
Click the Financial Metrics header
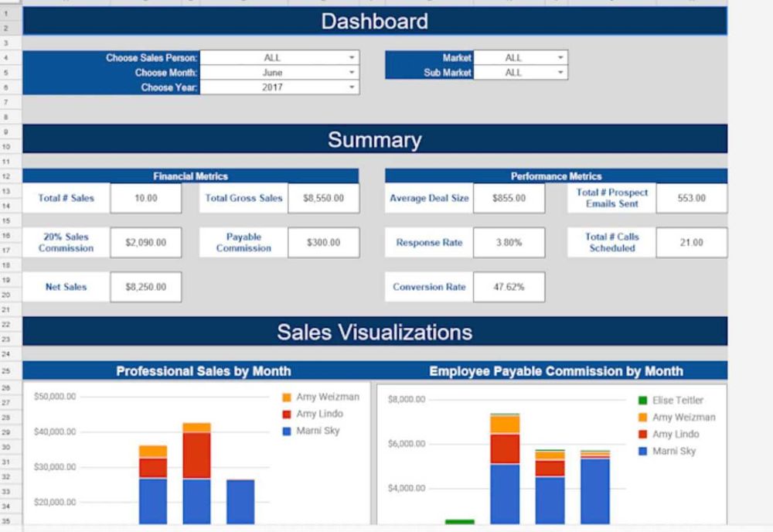coord(191,176)
